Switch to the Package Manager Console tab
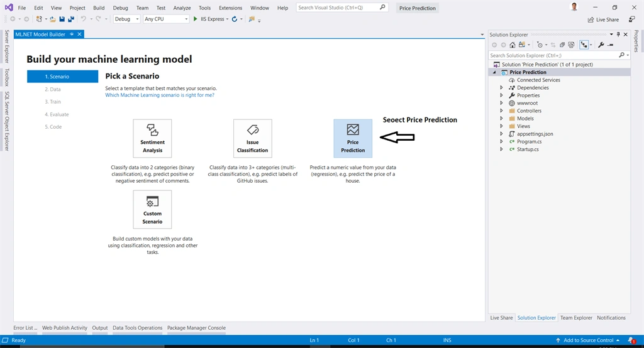 [x=196, y=328]
